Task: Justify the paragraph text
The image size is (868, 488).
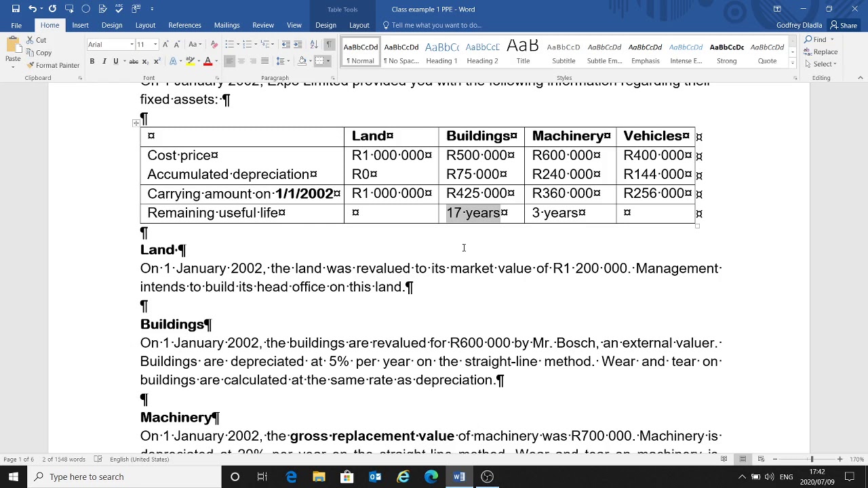Action: click(x=264, y=61)
